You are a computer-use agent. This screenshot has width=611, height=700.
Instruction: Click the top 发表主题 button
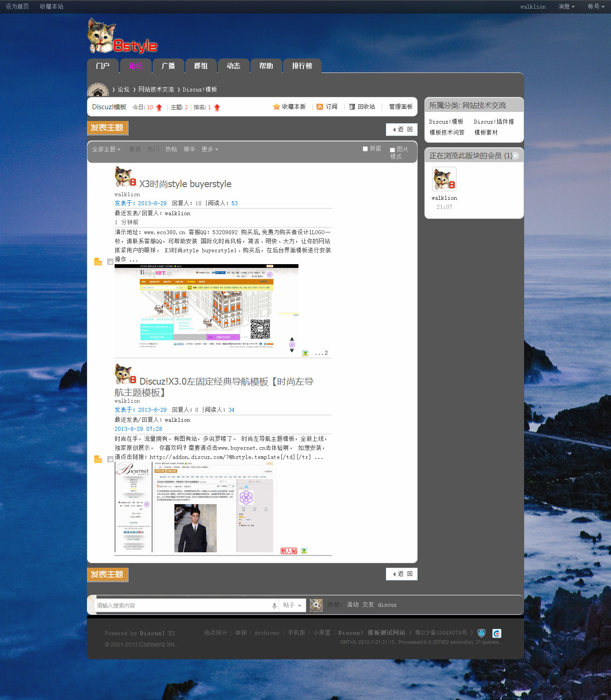point(107,128)
